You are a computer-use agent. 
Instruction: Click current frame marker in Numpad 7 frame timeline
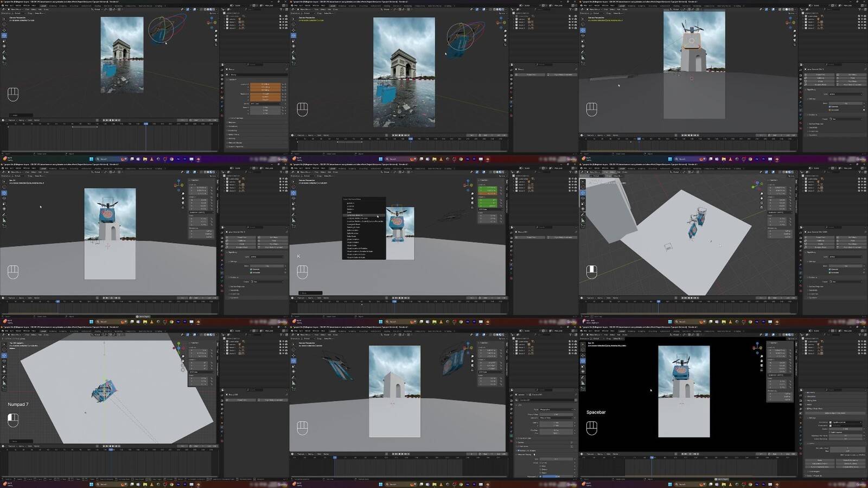pyautogui.click(x=111, y=449)
